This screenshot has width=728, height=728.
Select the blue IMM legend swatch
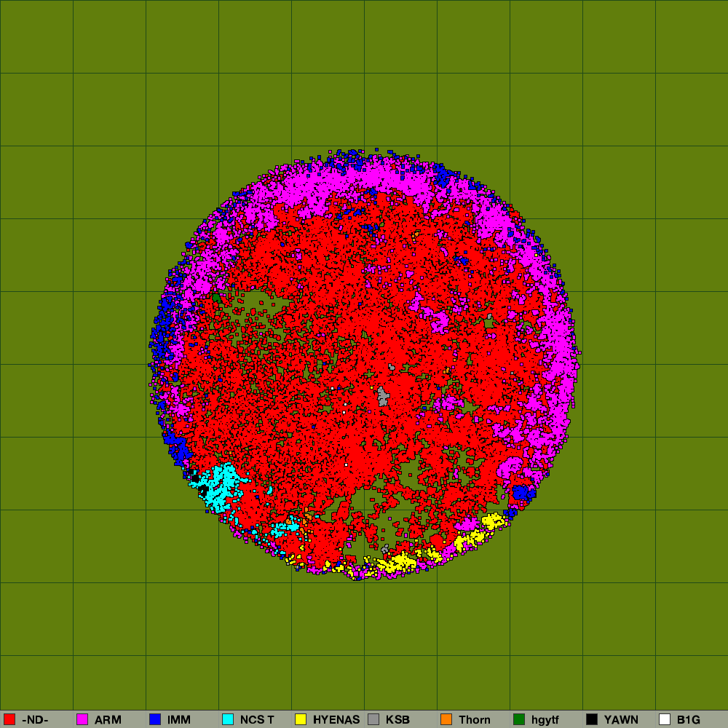pos(155,719)
